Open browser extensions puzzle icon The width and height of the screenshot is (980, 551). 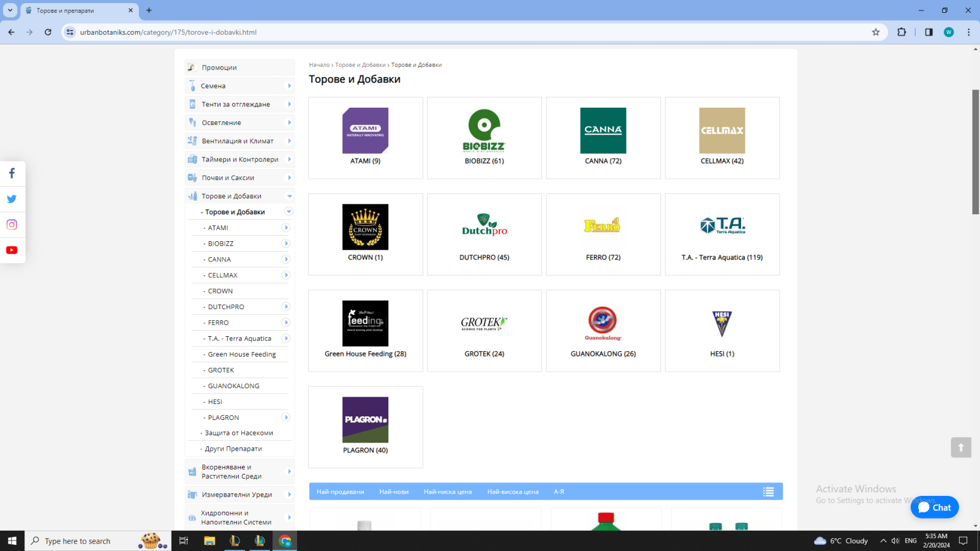pyautogui.click(x=902, y=32)
